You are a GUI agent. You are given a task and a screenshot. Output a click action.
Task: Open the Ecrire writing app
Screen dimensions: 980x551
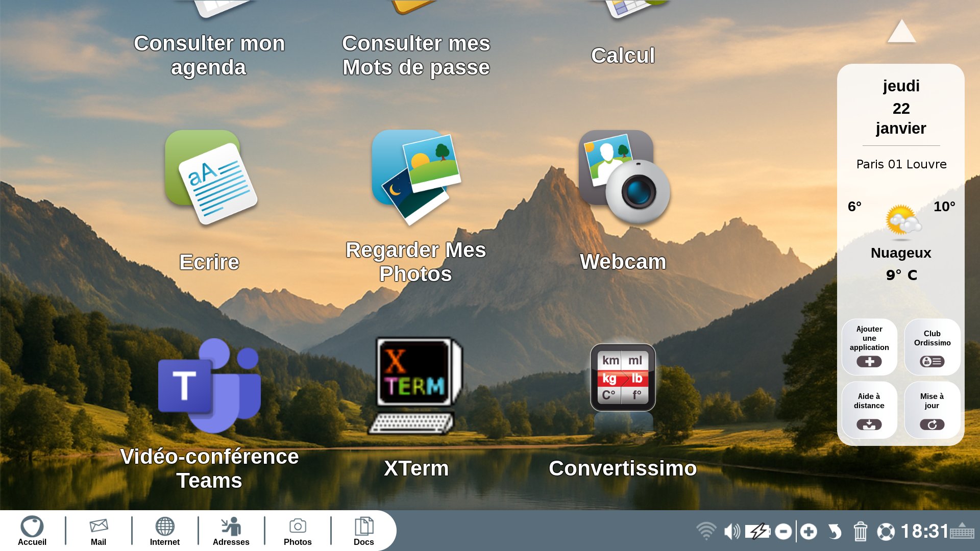pyautogui.click(x=210, y=178)
